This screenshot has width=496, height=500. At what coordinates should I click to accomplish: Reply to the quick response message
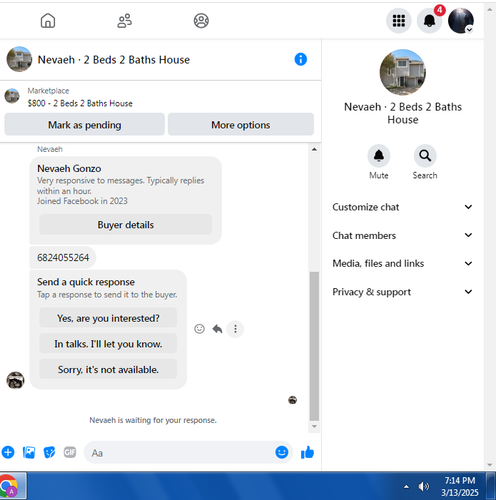click(x=217, y=329)
